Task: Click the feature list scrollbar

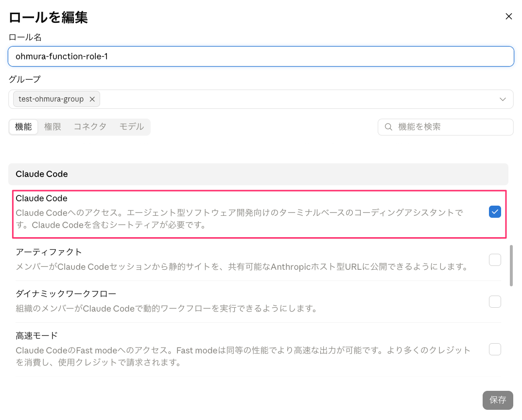Action: (x=511, y=265)
